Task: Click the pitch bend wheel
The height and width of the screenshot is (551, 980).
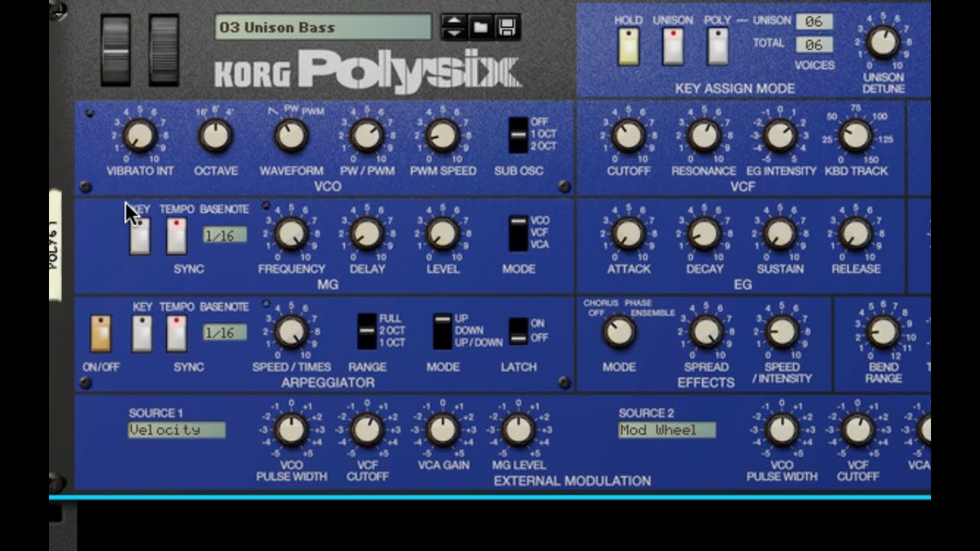Action: pos(116,50)
